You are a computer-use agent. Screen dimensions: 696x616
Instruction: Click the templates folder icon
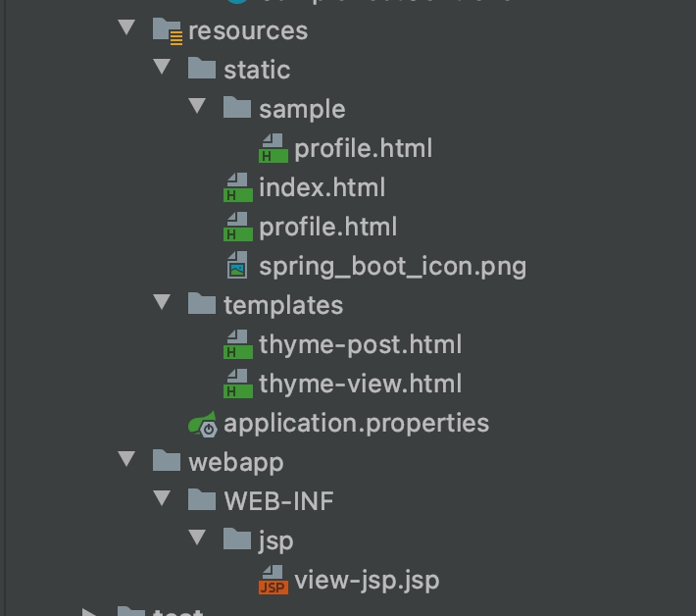(x=202, y=304)
